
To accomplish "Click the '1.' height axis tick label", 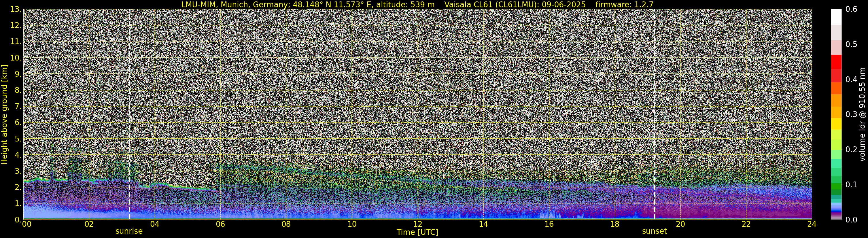I will tap(18, 204).
